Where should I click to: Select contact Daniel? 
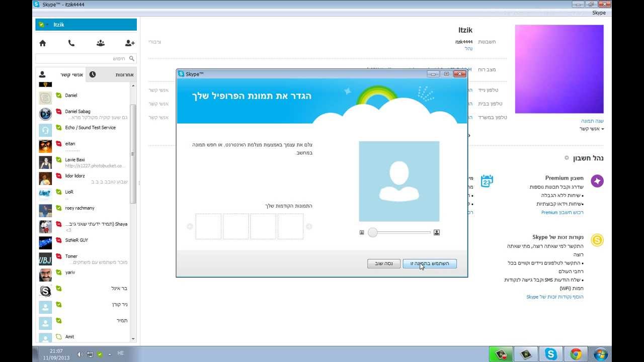pyautogui.click(x=83, y=98)
